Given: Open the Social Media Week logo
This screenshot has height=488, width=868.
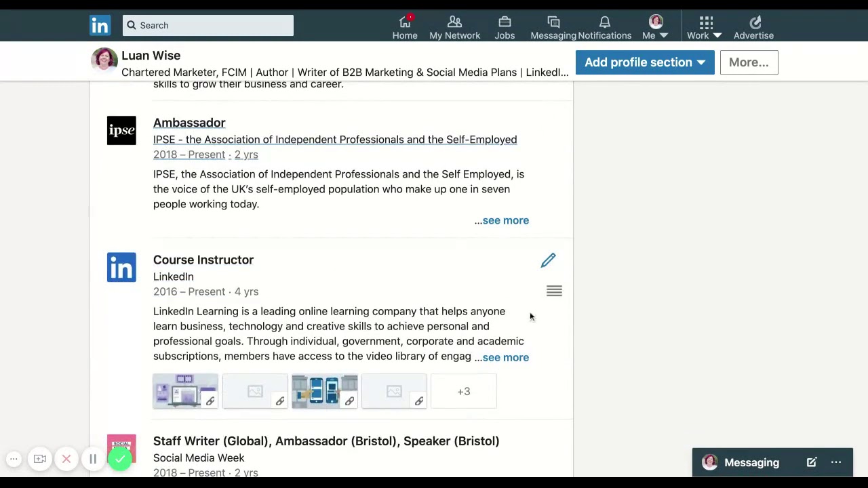Looking at the screenshot, I should 121,449.
